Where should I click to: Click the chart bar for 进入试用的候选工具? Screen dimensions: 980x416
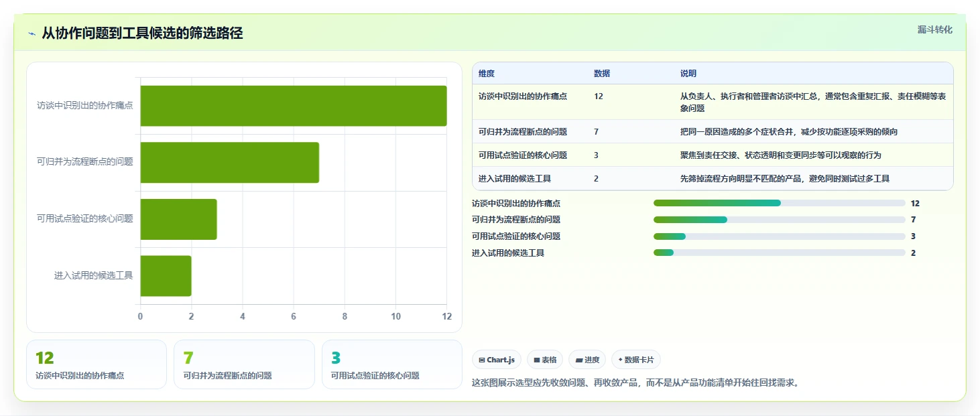tap(166, 276)
